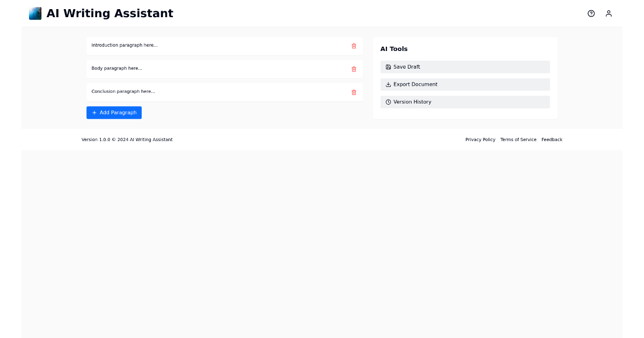
Task: Click the AI Writing Assistant logo
Action: [35, 13]
